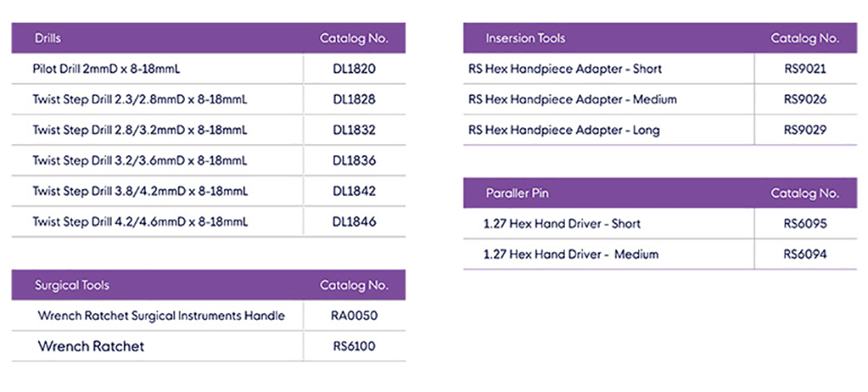Screen dimensions: 868x392
Task: Click catalog number DL1842
Action: pos(354,192)
